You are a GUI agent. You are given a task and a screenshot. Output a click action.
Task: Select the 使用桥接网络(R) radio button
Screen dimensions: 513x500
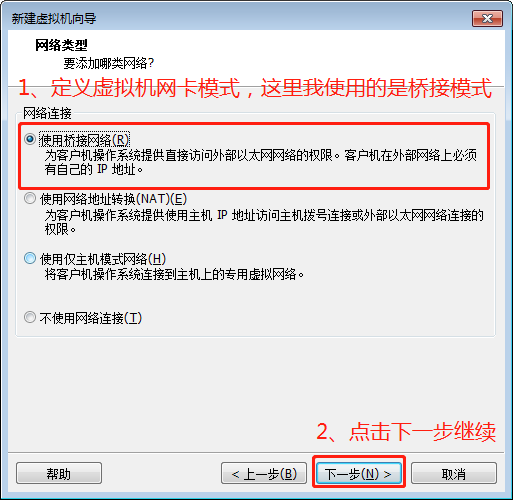coord(30,139)
